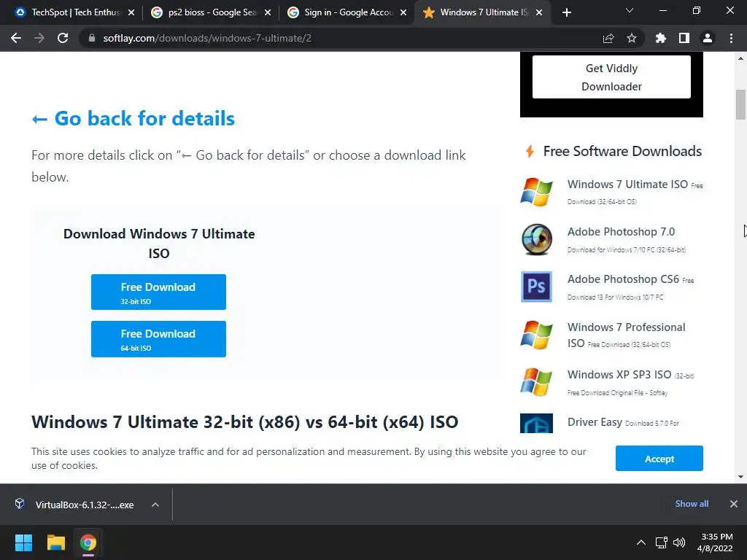This screenshot has height=560, width=747.
Task: Expand the VirtualBox download options chevron
Action: tap(155, 505)
